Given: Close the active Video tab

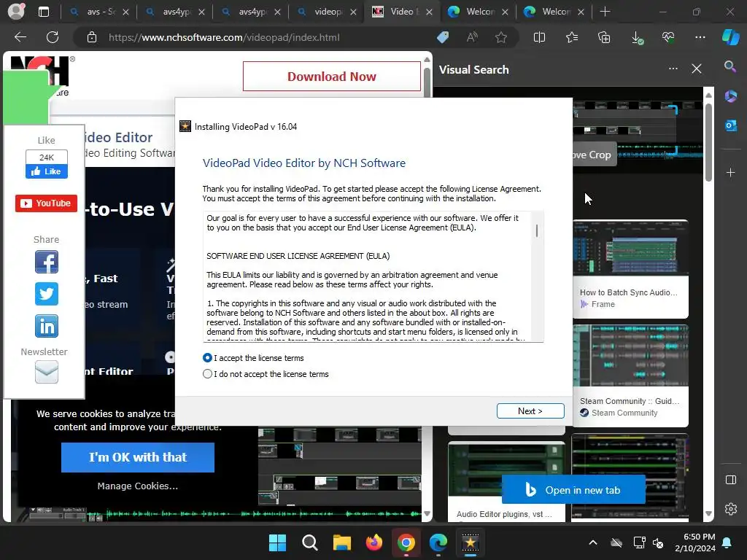Looking at the screenshot, I should point(429,12).
